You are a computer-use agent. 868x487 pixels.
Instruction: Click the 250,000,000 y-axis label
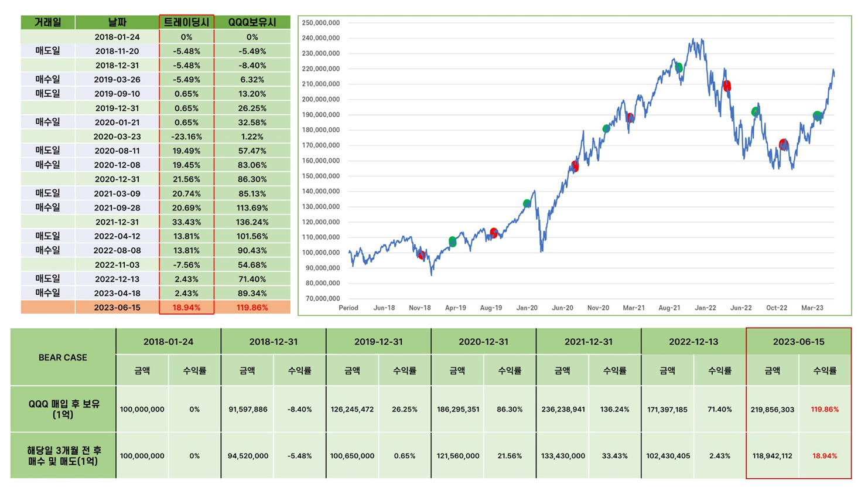(320, 23)
